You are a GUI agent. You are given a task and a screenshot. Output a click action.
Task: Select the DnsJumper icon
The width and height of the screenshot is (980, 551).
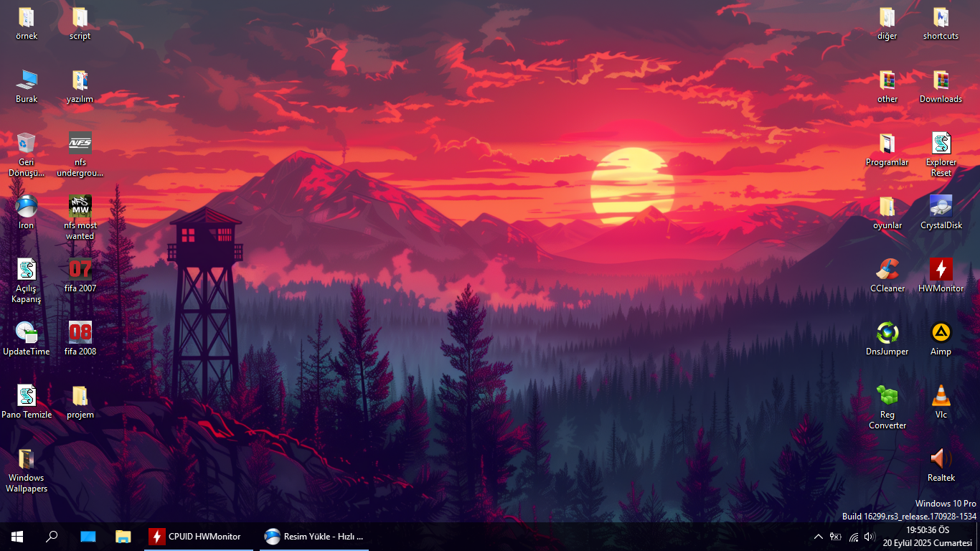pyautogui.click(x=887, y=333)
